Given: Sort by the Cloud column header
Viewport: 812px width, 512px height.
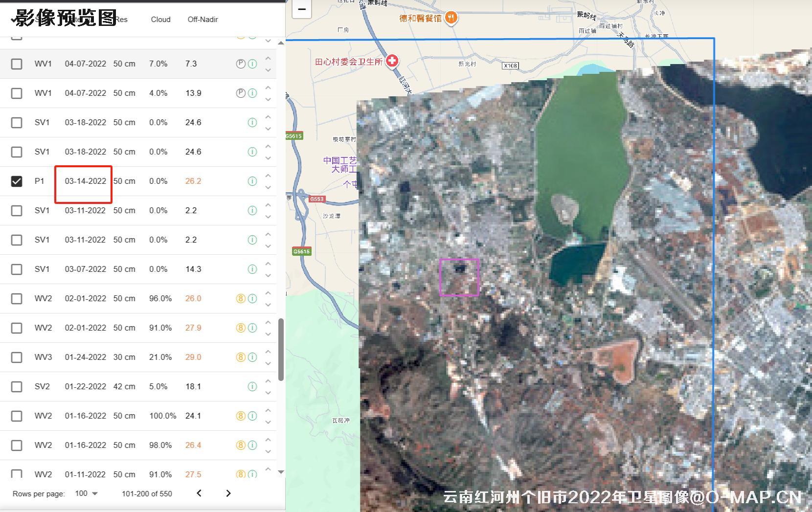Looking at the screenshot, I should point(160,20).
